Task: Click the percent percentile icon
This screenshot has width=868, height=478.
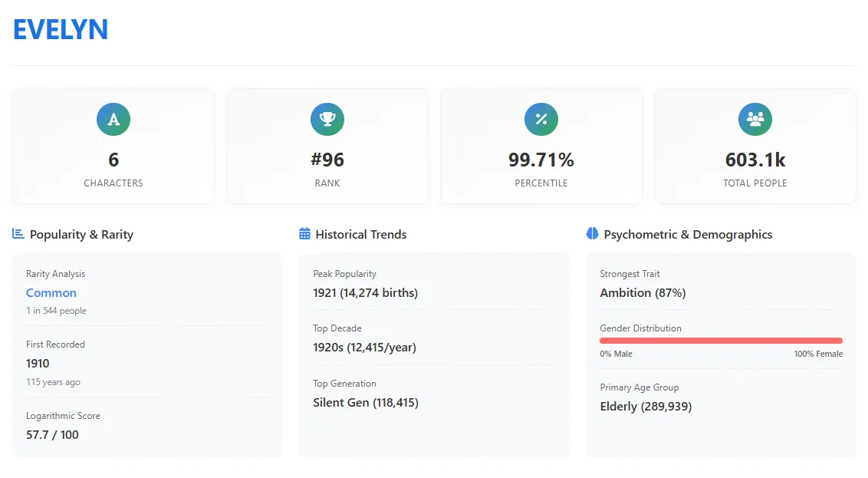Action: click(541, 119)
